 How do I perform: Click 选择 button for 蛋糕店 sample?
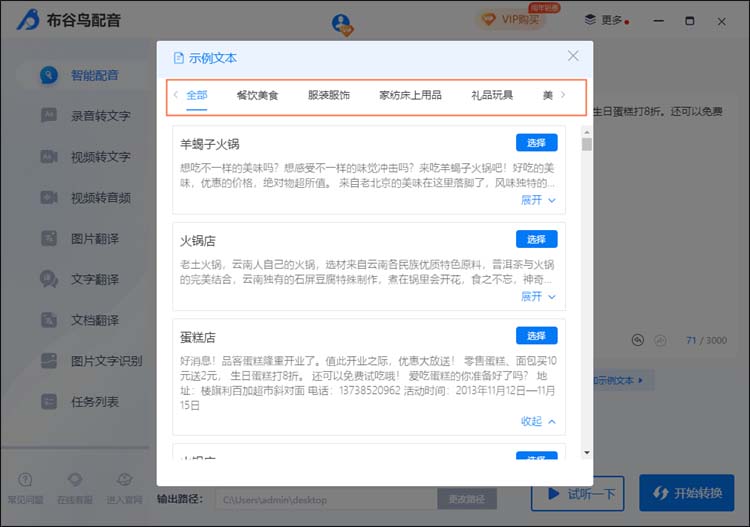(536, 336)
